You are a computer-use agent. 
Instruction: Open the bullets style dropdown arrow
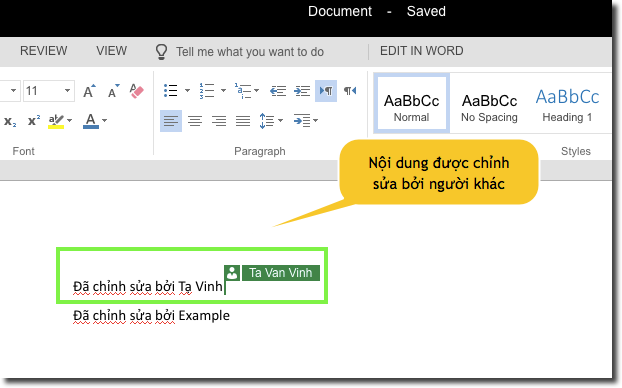pos(187,90)
